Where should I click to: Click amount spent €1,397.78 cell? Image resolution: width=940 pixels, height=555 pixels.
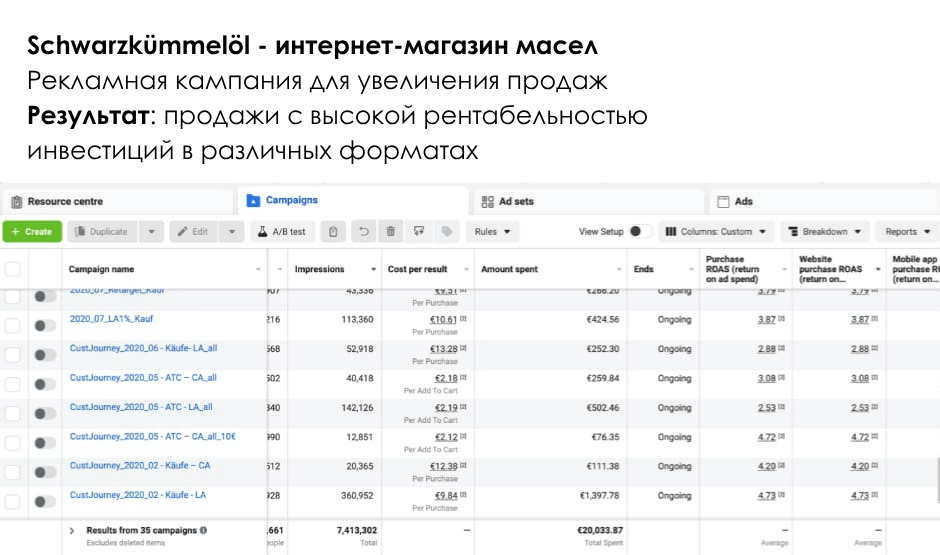(599, 496)
